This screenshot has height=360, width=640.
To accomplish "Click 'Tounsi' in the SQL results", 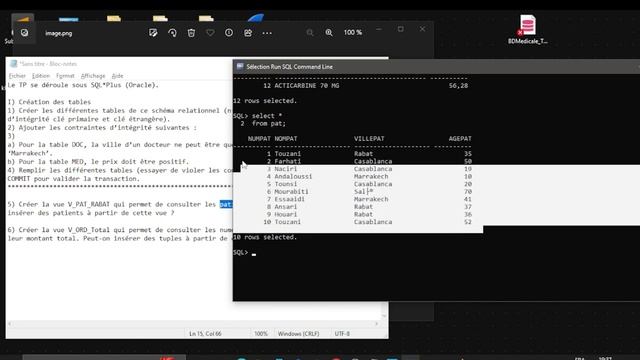I will coord(286,184).
